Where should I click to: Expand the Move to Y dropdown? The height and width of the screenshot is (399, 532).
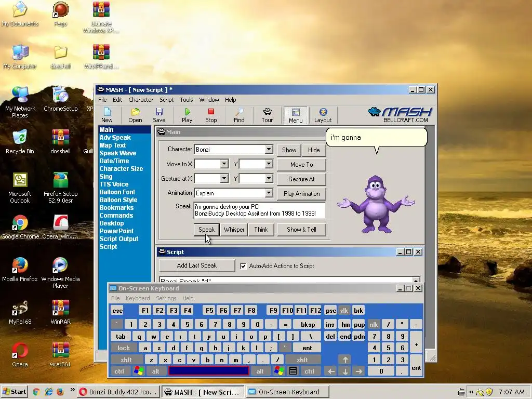pos(269,164)
